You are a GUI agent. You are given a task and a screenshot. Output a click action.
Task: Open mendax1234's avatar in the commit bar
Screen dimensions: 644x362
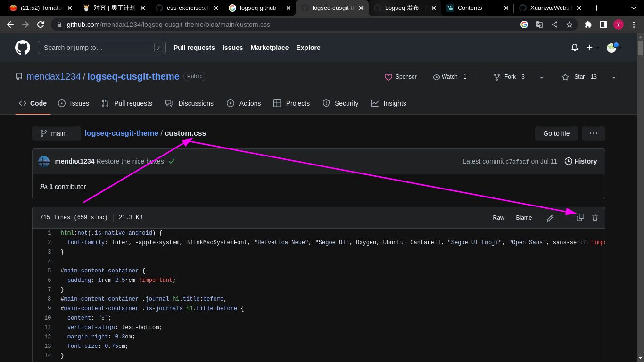tap(44, 162)
